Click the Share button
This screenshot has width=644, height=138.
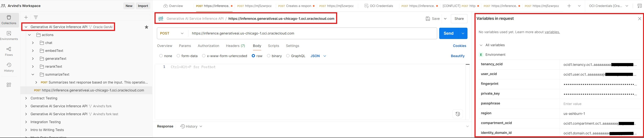point(459,18)
